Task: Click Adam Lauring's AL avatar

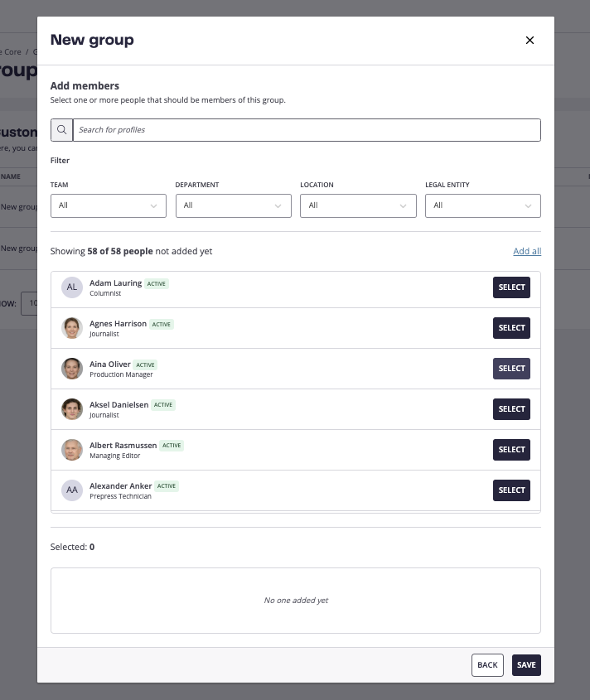Action: pyautogui.click(x=72, y=287)
